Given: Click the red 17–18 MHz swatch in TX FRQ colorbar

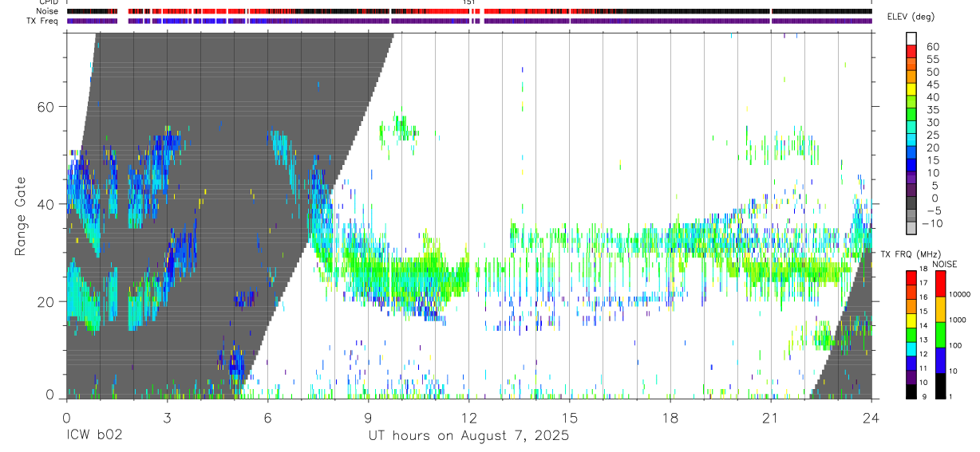Looking at the screenshot, I should click(911, 278).
